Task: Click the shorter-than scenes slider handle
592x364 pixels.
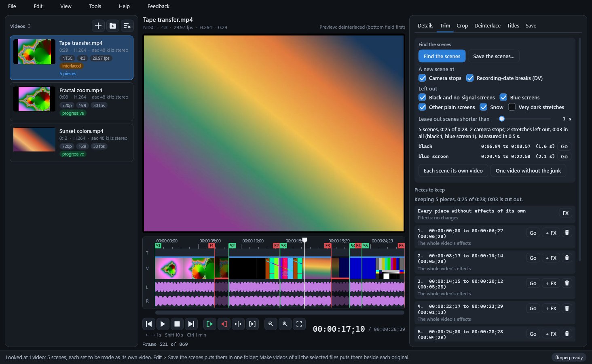Action: point(502,119)
